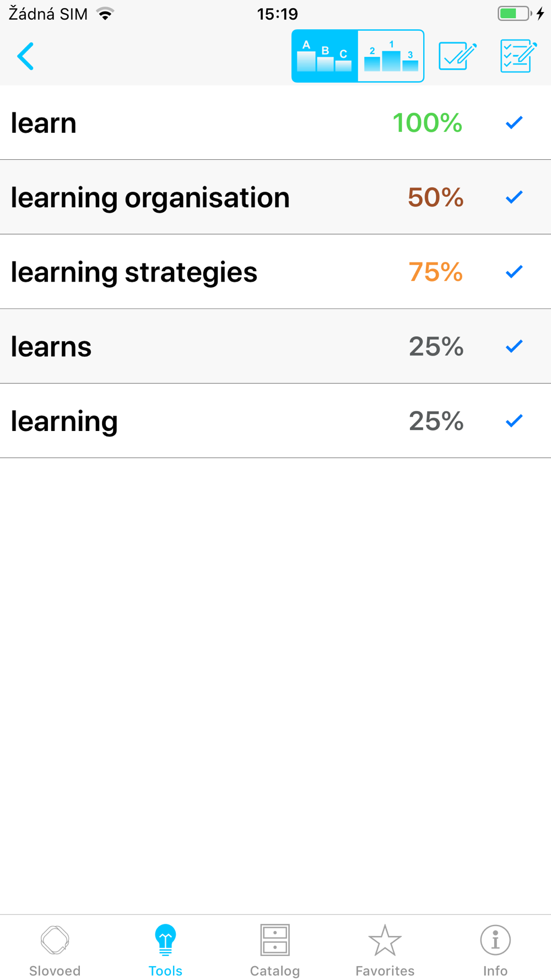Open the Catalog drawer icon

pos(275,950)
